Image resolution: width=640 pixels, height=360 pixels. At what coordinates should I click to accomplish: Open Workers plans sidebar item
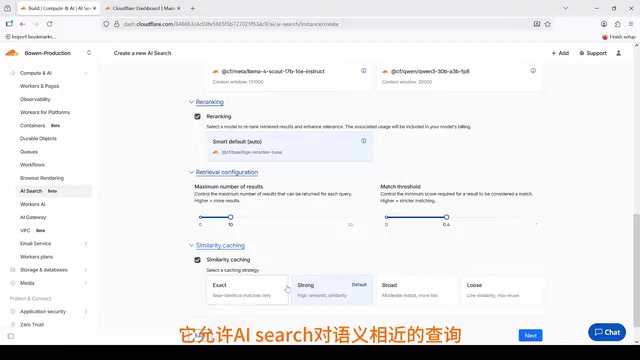tap(36, 257)
